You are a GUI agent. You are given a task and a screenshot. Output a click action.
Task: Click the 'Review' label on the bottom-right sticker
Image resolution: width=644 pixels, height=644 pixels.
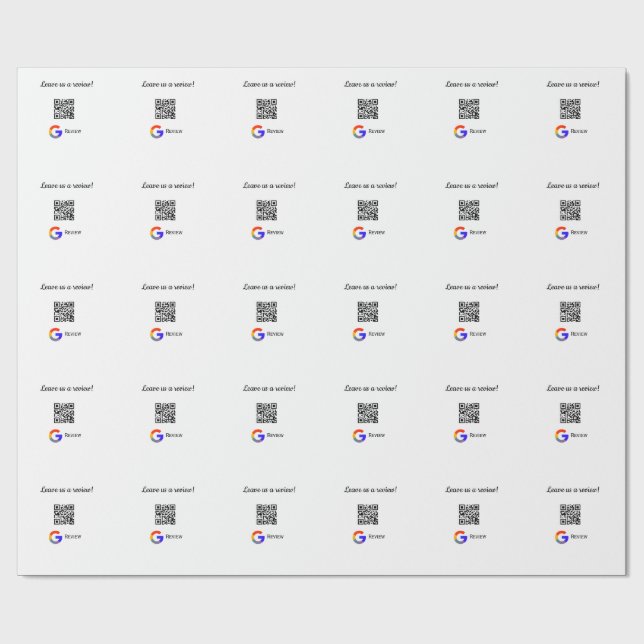click(579, 537)
